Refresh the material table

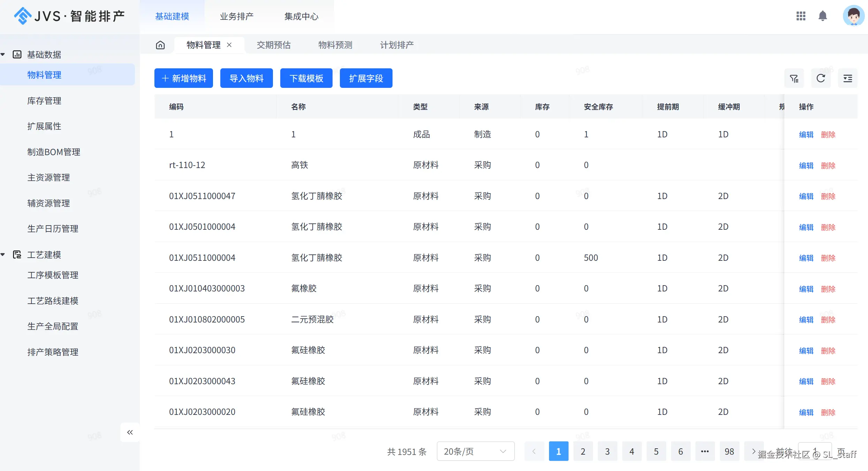click(821, 78)
